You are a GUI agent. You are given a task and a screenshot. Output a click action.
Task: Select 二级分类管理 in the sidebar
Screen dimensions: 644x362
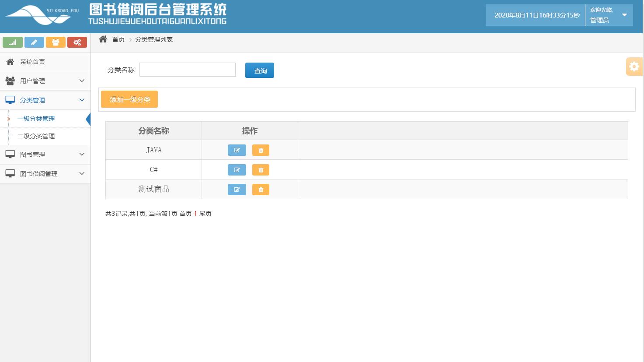point(36,136)
